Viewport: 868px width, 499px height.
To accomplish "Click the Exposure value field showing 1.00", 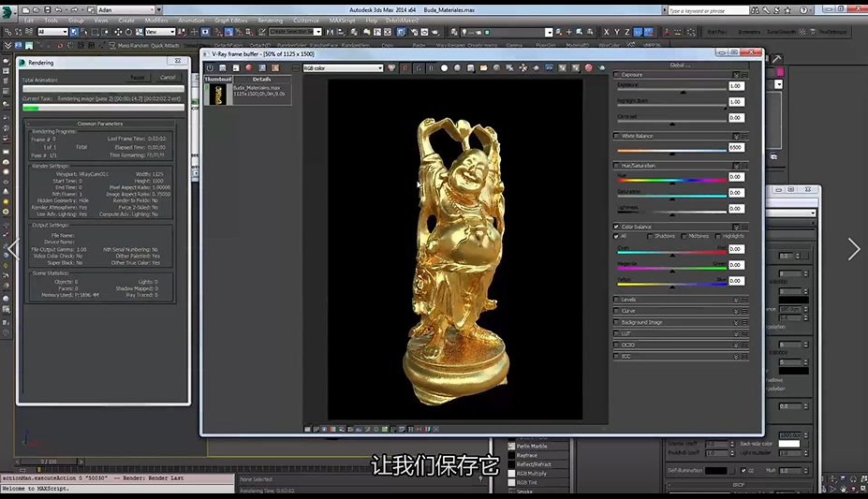I will [736, 86].
